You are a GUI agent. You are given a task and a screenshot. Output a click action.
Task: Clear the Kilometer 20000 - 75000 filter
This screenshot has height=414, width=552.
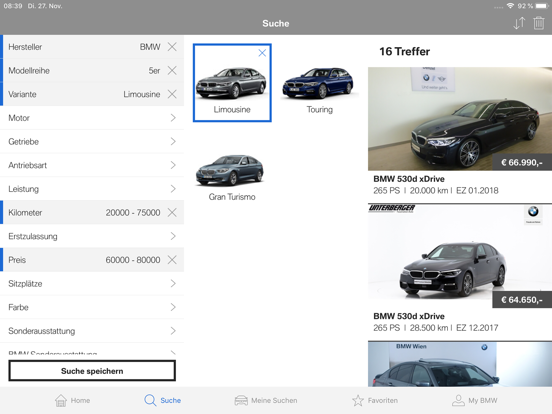click(x=172, y=212)
